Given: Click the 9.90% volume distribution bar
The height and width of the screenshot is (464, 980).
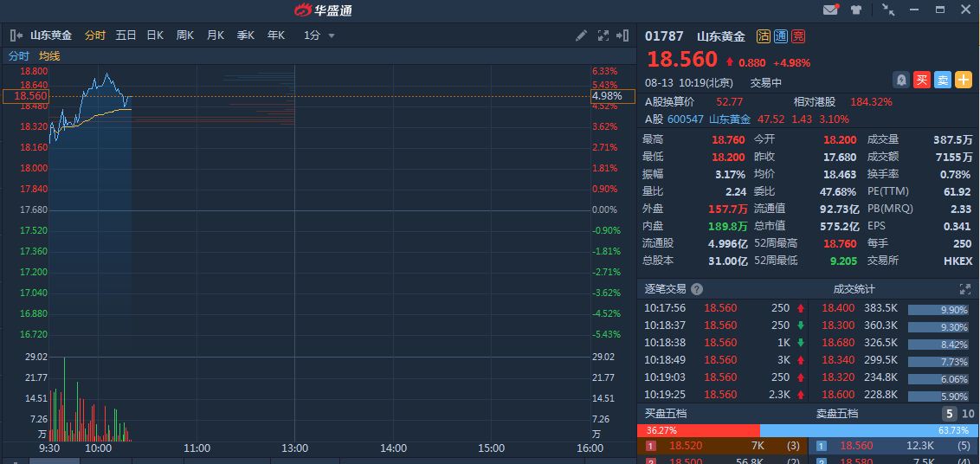Looking at the screenshot, I should point(938,310).
